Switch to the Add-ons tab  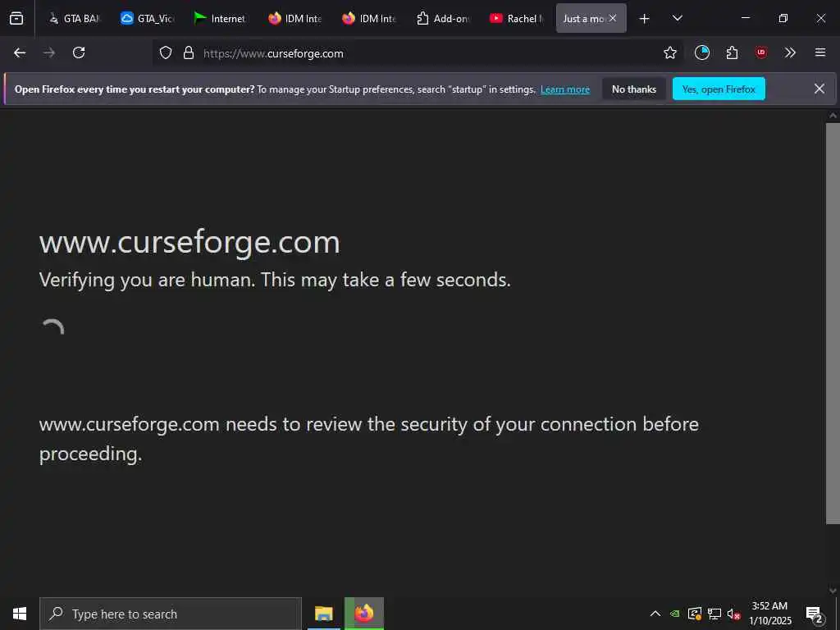(x=443, y=18)
